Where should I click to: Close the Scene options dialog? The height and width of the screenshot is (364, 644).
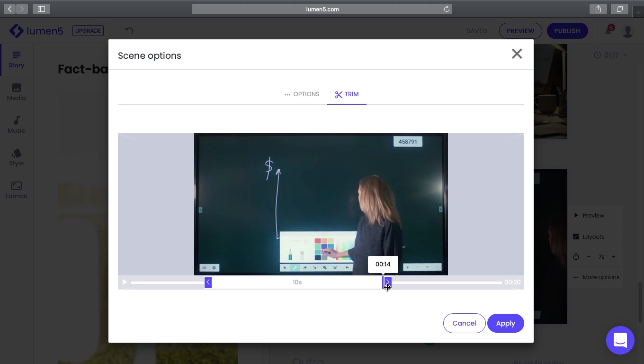point(517,54)
